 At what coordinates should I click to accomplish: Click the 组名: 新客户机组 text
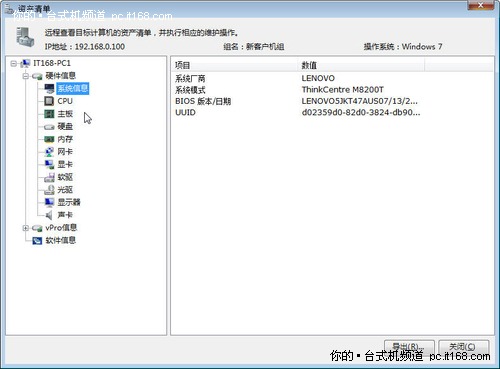(254, 47)
